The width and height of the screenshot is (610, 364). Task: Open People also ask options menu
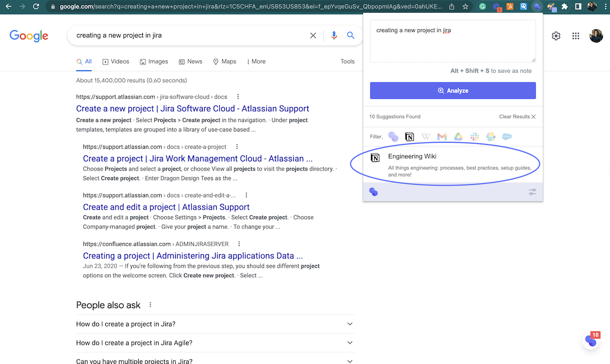point(150,305)
